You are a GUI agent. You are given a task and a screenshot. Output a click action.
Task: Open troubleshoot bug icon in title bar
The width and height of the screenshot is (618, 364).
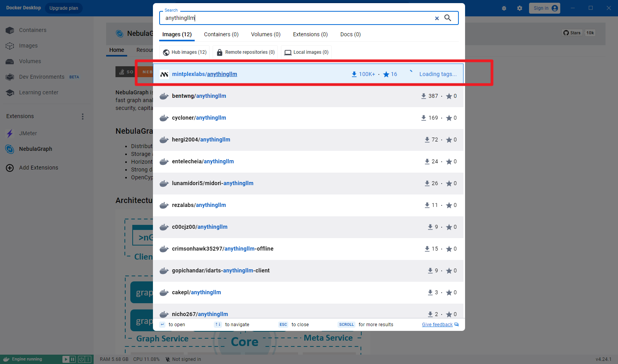pyautogui.click(x=504, y=8)
